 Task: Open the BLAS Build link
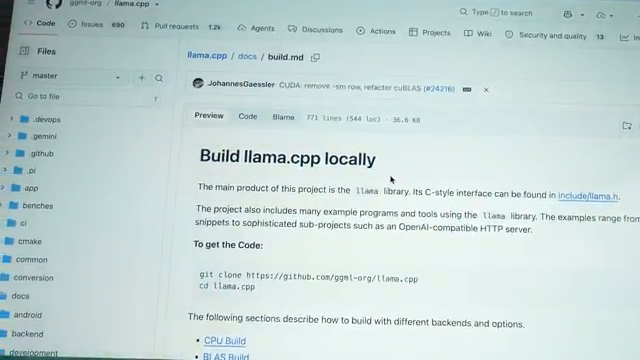tap(226, 356)
